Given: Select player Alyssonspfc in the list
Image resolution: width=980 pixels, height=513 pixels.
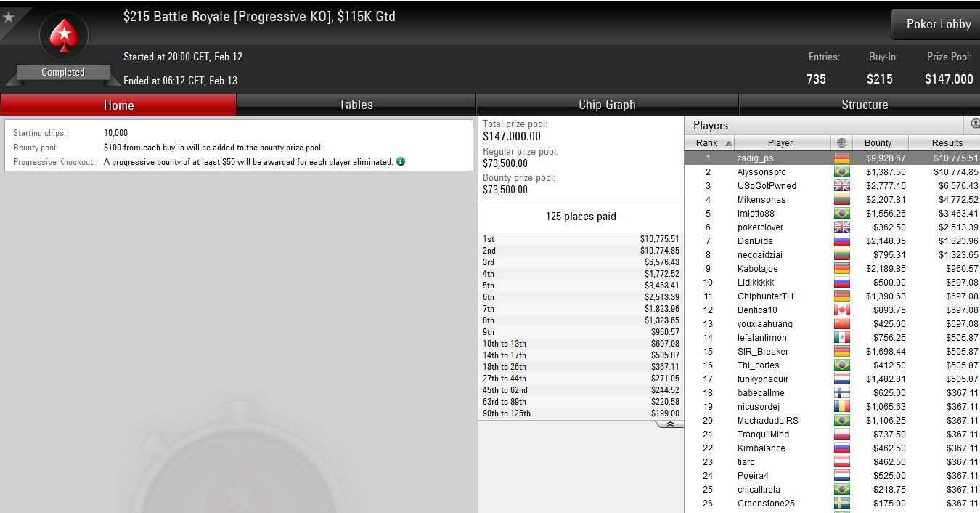Looking at the screenshot, I should click(832, 172).
